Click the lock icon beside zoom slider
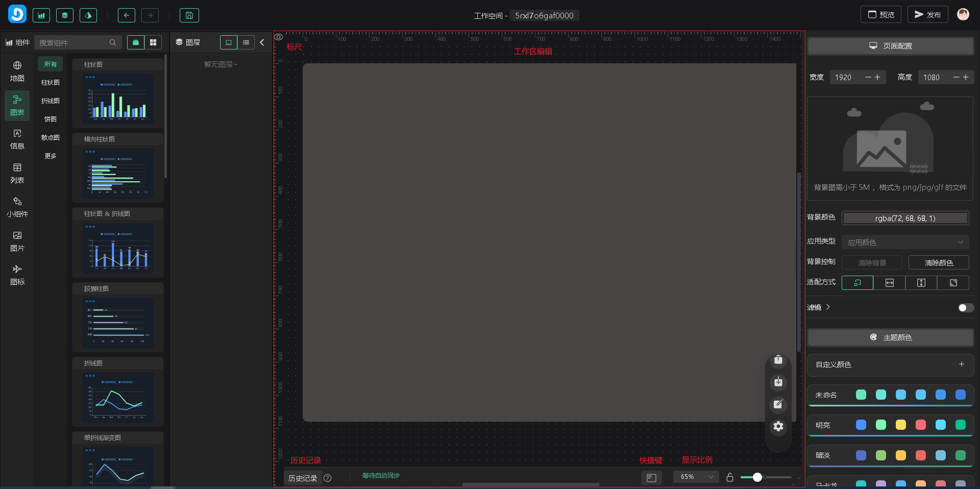This screenshot has width=980, height=489. 730,477
